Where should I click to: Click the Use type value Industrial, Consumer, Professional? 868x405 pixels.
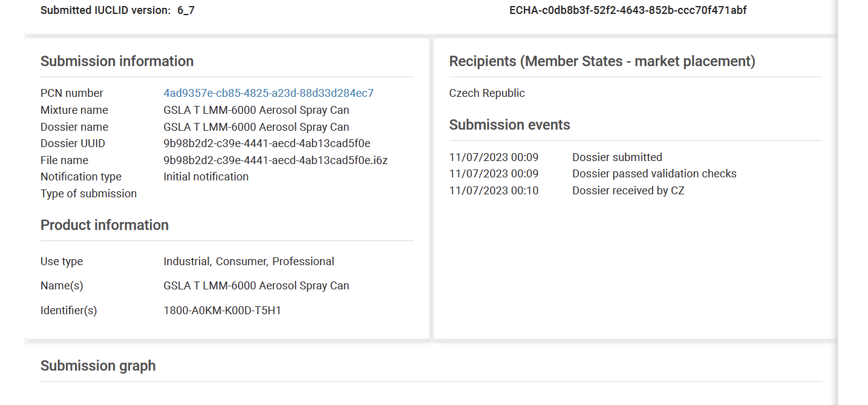coord(249,262)
